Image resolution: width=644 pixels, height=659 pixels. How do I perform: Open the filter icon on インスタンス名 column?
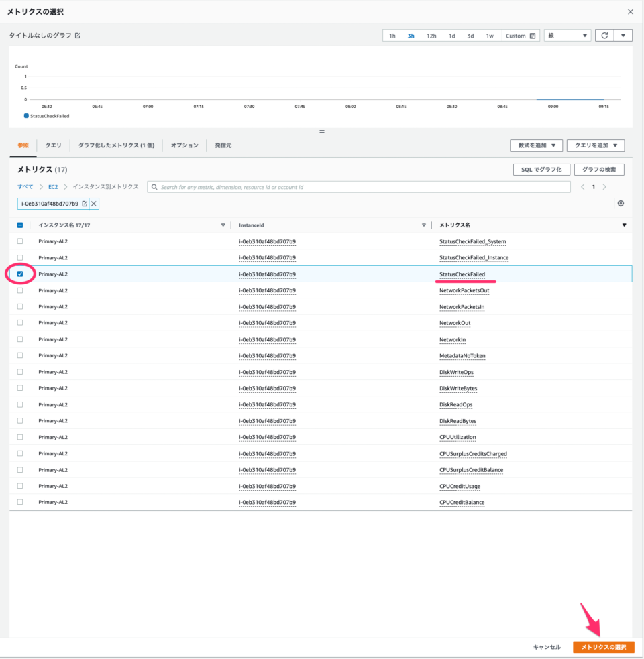225,225
